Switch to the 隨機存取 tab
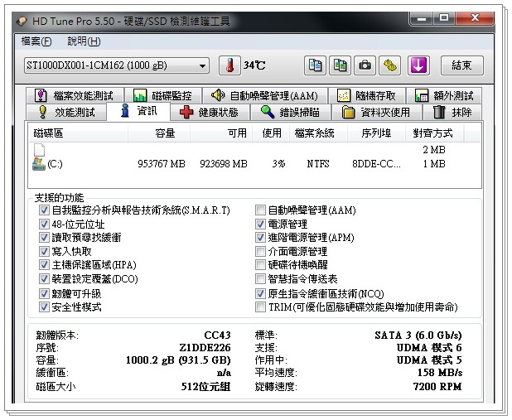The height and width of the screenshot is (420, 512). click(367, 96)
